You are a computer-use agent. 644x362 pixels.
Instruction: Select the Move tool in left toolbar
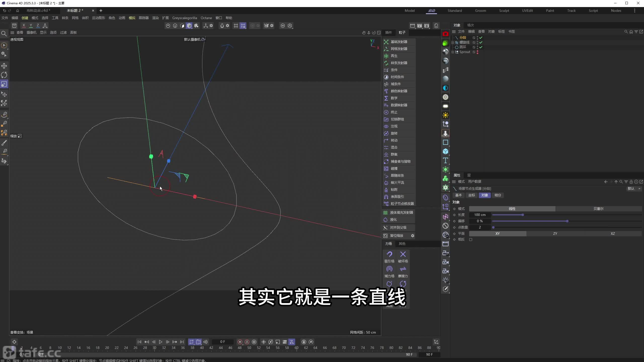tap(4, 66)
